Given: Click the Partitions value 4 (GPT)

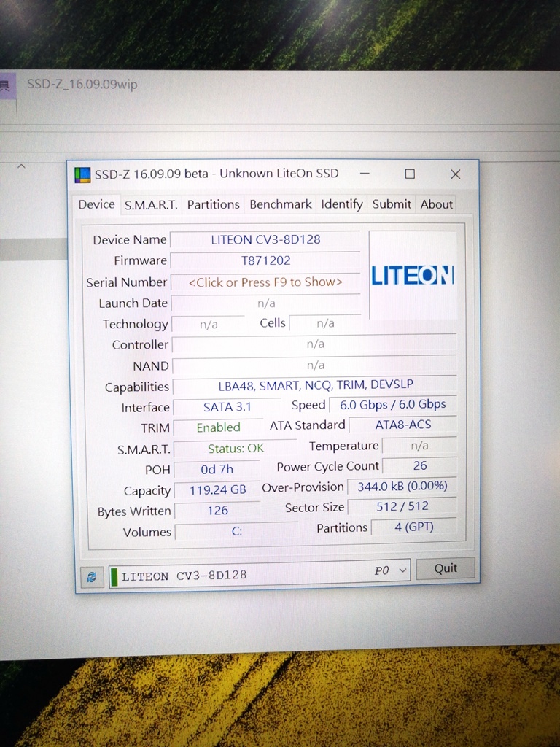Looking at the screenshot, I should (x=414, y=527).
